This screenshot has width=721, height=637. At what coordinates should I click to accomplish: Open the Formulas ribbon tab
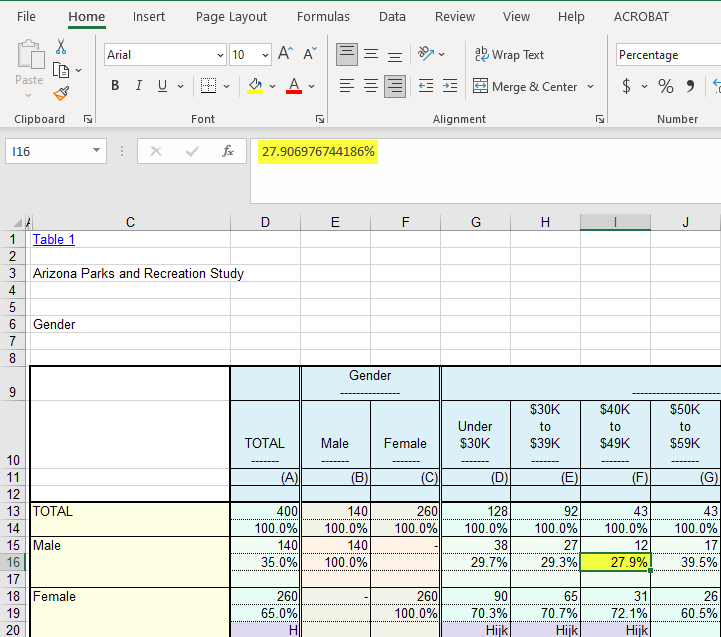point(323,17)
